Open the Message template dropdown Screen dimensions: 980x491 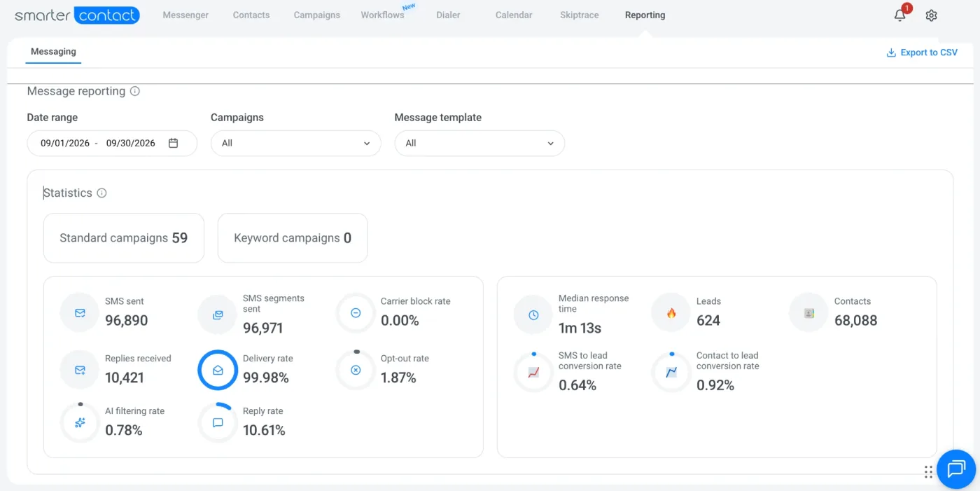point(479,143)
